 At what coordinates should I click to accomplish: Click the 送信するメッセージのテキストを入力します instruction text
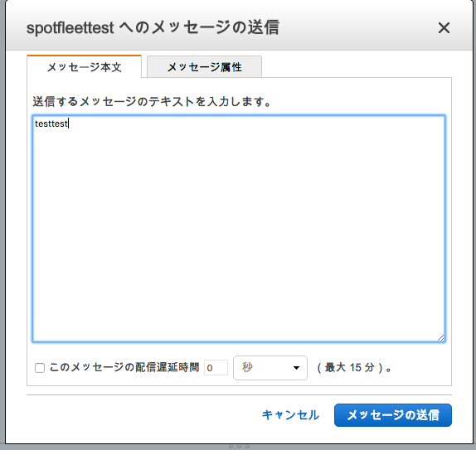click(x=152, y=102)
